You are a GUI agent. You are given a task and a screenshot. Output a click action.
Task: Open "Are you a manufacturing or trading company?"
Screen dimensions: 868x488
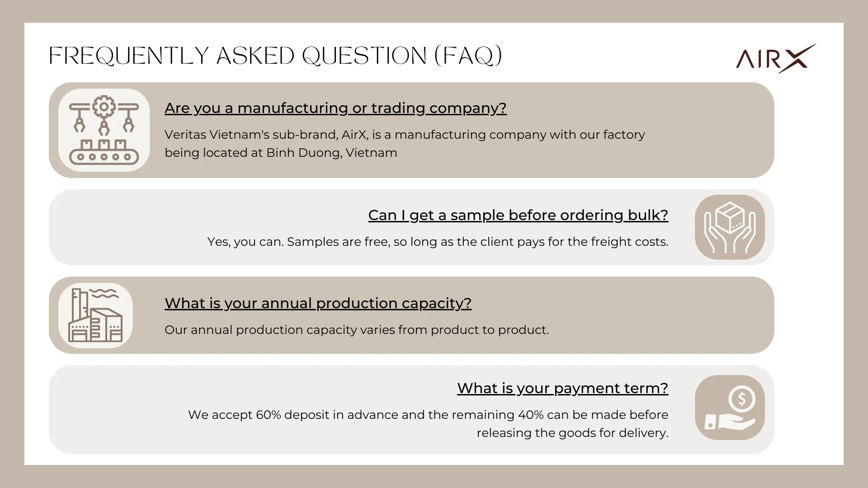tap(335, 108)
